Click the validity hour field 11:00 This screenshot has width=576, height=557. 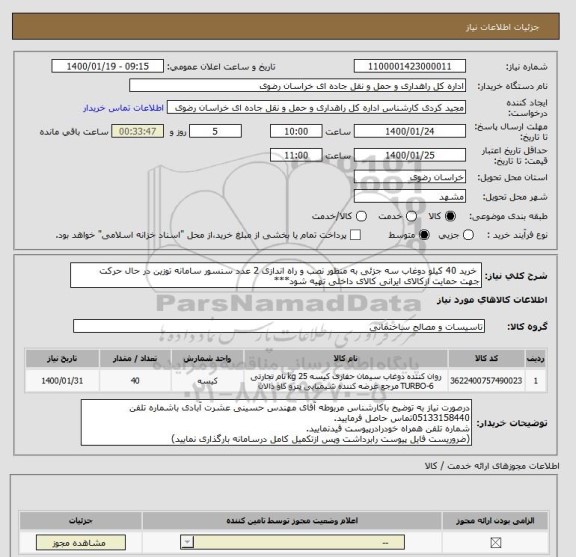[296, 155]
